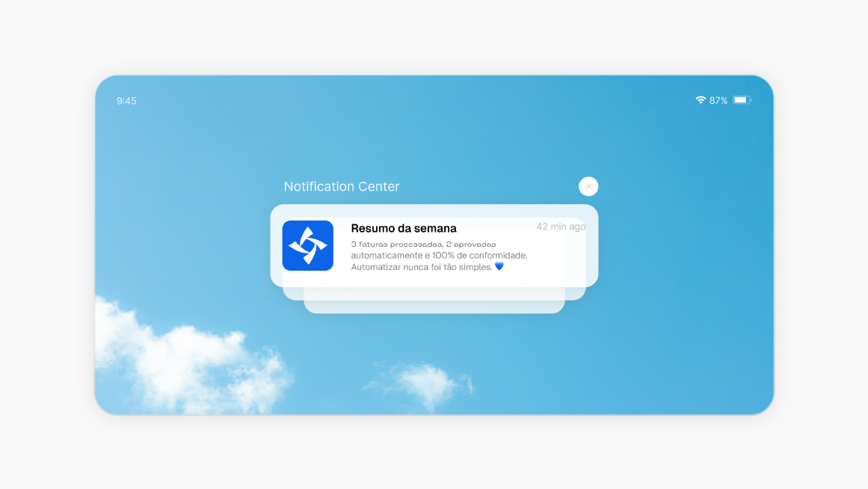This screenshot has width=868, height=489.
Task: Click the battery icon in status bar
Action: pyautogui.click(x=742, y=100)
